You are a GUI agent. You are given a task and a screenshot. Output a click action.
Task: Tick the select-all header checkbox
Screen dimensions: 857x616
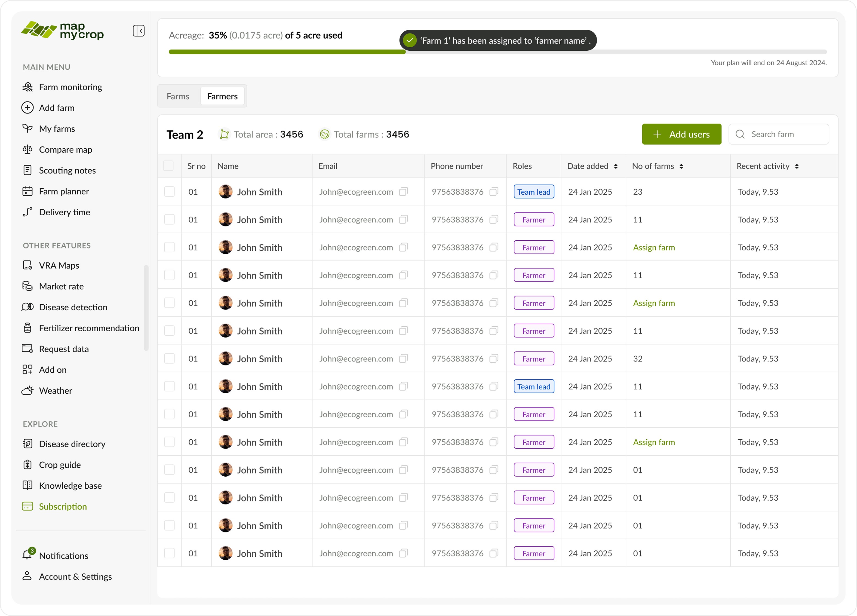pyautogui.click(x=168, y=166)
